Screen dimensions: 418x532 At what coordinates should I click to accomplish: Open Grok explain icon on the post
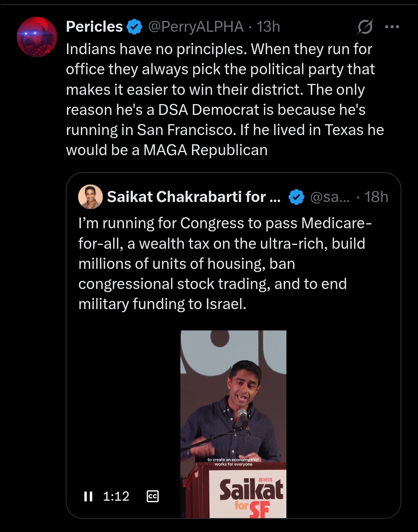pos(365,27)
